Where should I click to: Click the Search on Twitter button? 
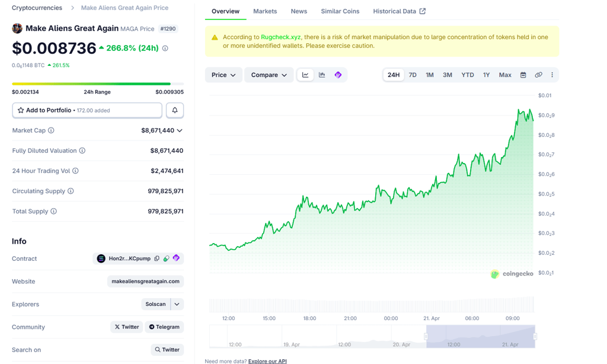coord(167,350)
